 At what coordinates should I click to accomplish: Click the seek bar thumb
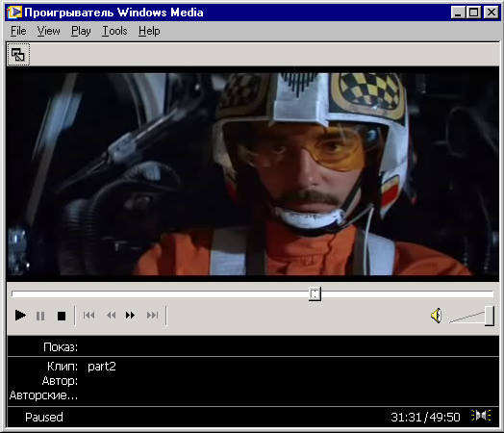coord(315,294)
